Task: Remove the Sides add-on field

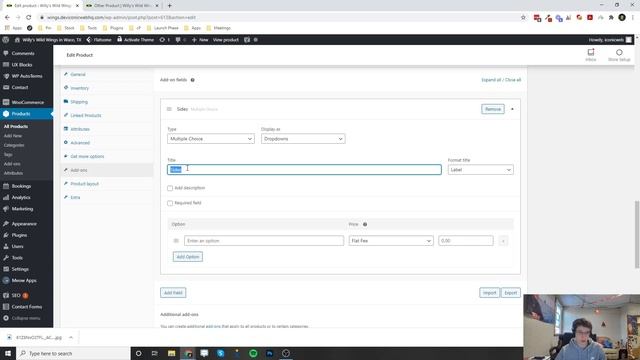Action: pyautogui.click(x=493, y=109)
